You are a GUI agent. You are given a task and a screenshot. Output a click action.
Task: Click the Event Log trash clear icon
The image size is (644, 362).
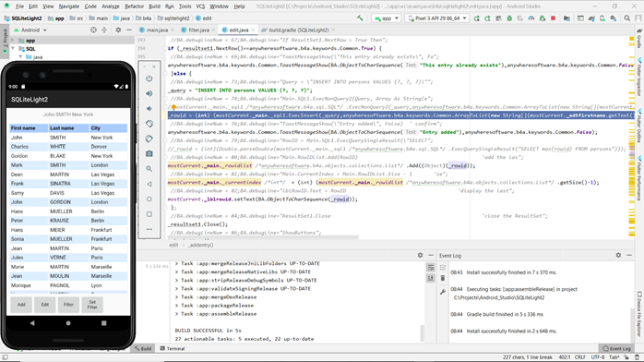tap(443, 279)
